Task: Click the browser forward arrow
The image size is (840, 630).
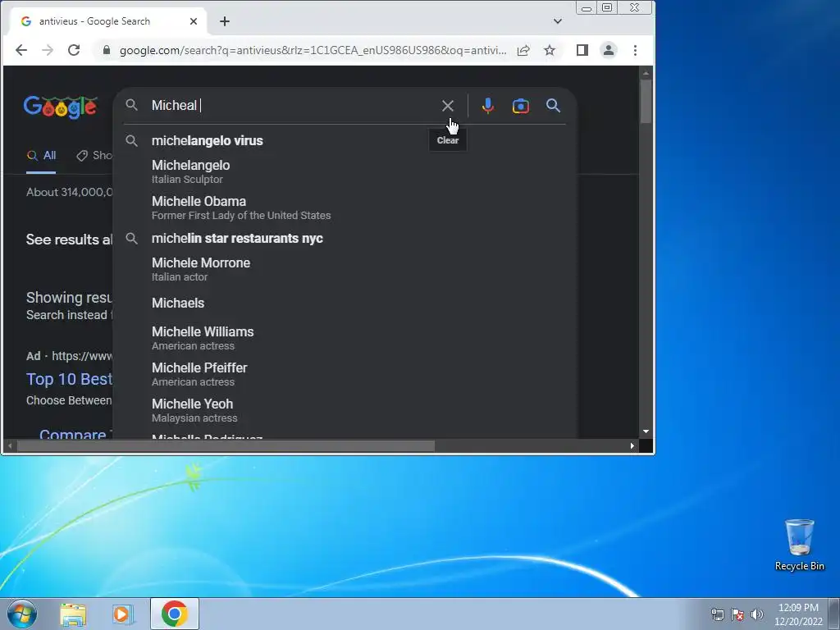Action: tap(48, 50)
